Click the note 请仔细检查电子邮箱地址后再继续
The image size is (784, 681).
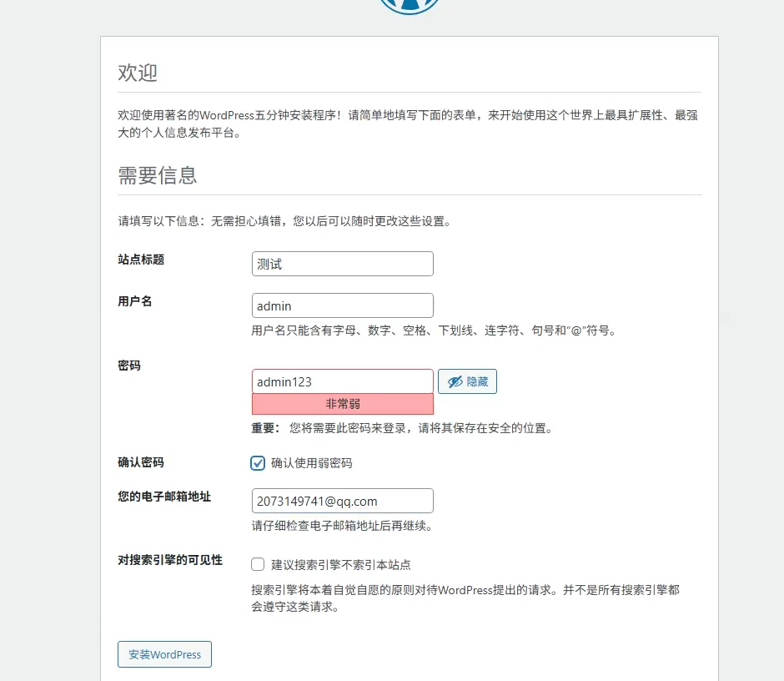342,526
